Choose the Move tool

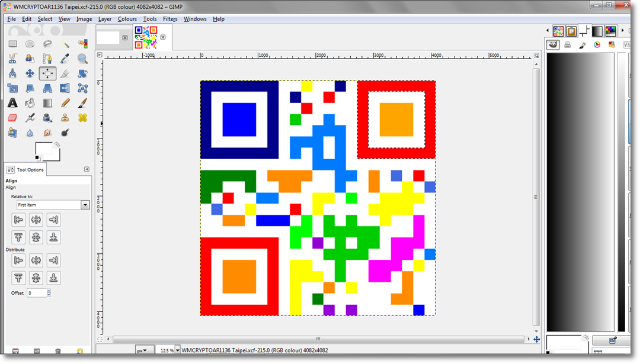(30, 73)
